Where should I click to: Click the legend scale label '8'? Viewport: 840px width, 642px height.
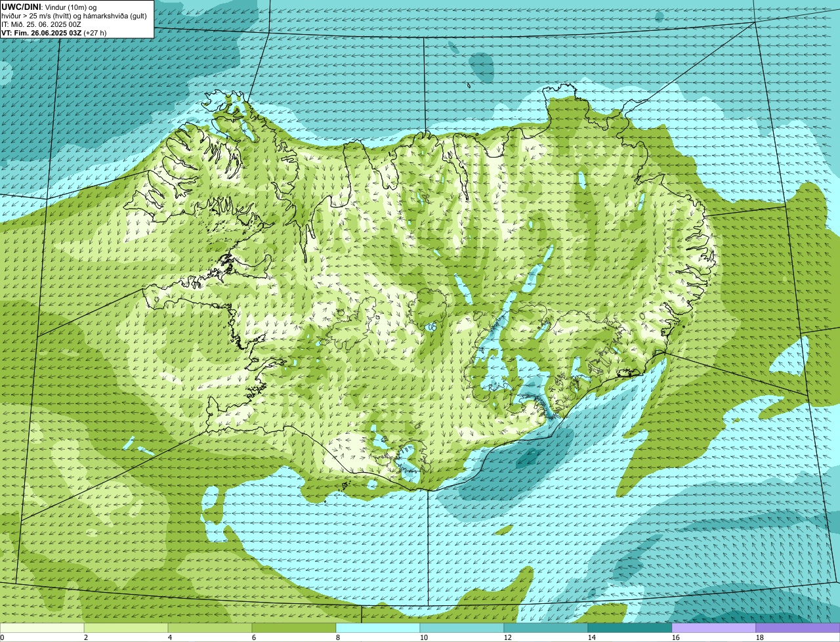click(338, 637)
